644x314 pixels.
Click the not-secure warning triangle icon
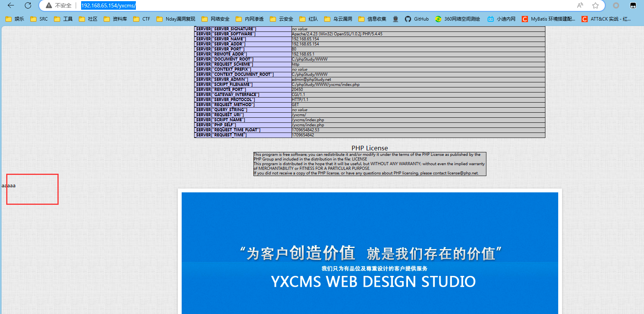pyautogui.click(x=49, y=5)
